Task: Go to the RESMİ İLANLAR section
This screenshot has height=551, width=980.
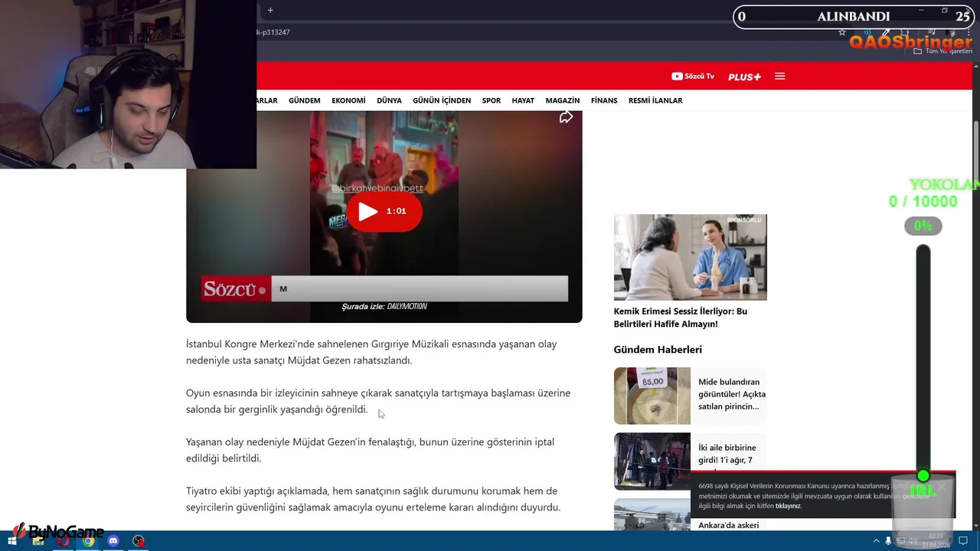Action: tap(655, 100)
